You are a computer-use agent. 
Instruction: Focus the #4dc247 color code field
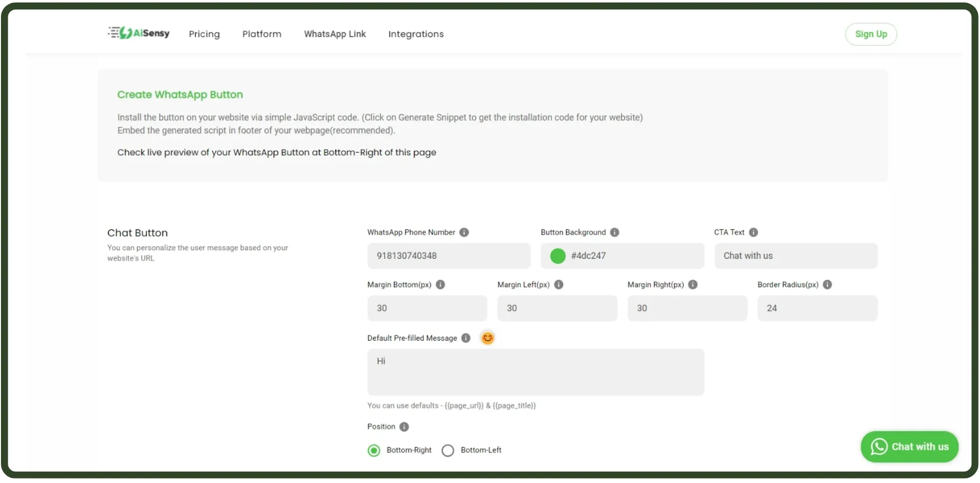pyautogui.click(x=622, y=256)
